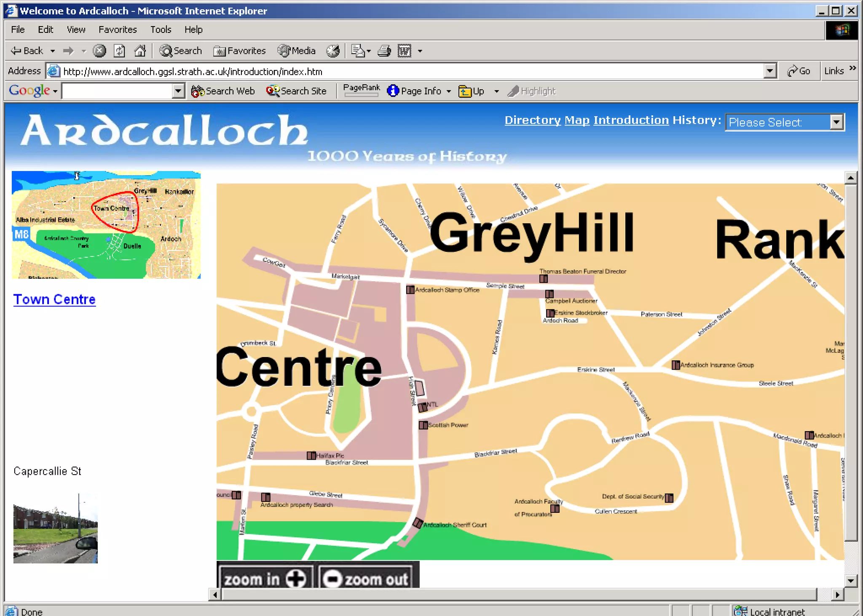This screenshot has height=616, width=863.
Task: Open the Tools menu
Action: pyautogui.click(x=161, y=29)
